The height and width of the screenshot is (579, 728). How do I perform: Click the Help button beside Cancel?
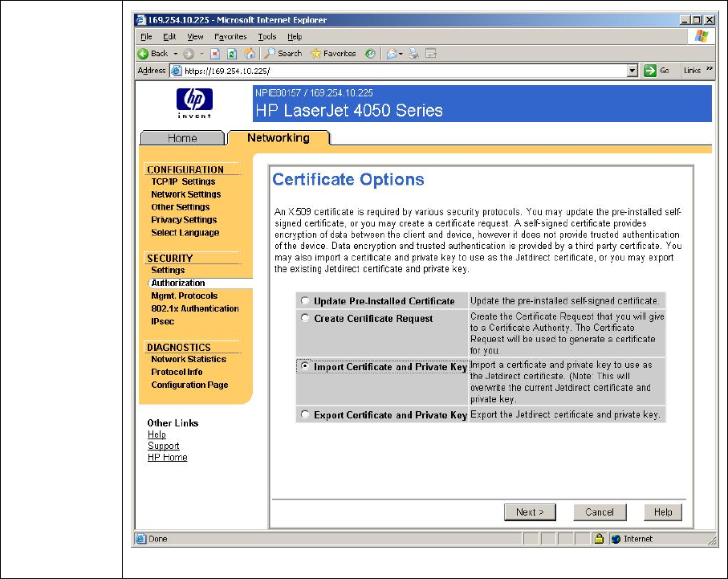tap(662, 512)
